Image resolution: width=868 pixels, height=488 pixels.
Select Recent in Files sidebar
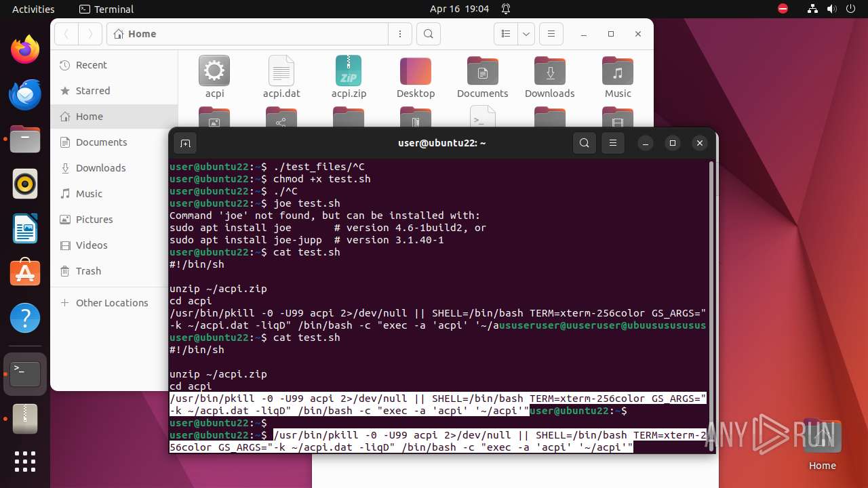click(x=114, y=65)
